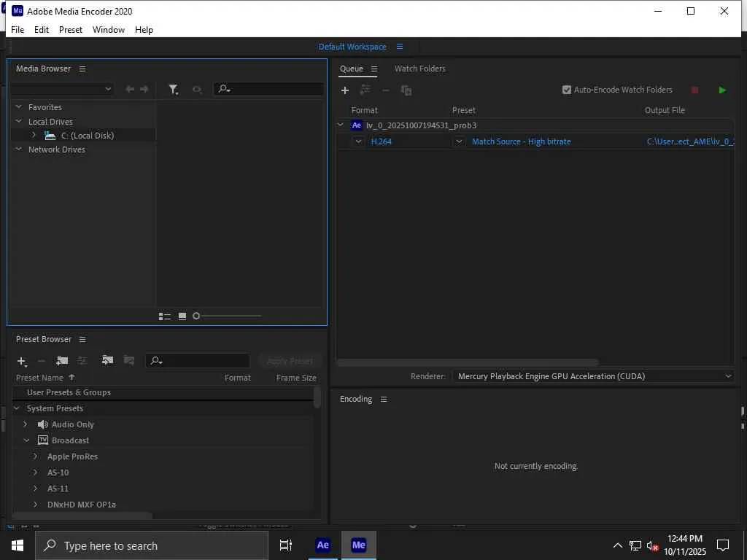The width and height of the screenshot is (747, 560).
Task: Open the Edit menu
Action: (x=42, y=29)
